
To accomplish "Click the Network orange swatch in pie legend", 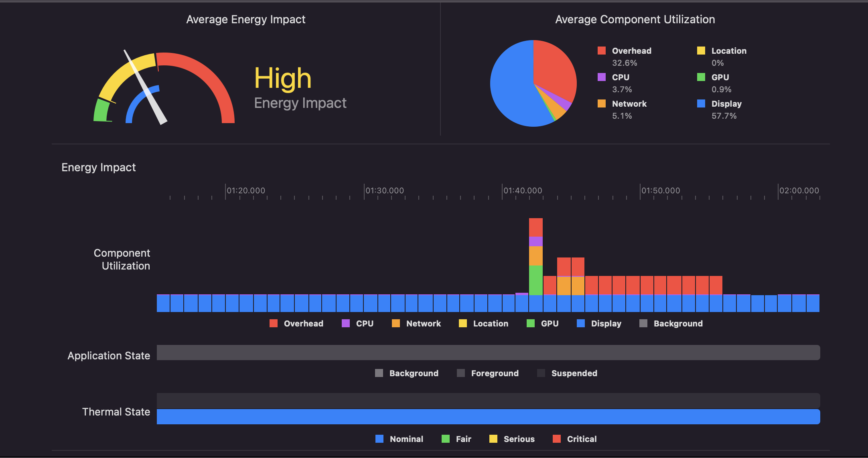I will (601, 103).
